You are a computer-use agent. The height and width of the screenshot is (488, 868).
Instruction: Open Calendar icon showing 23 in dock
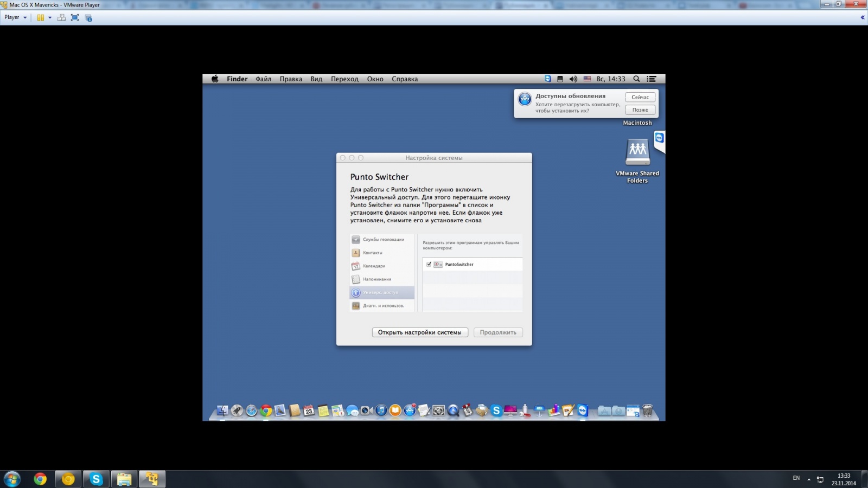[309, 410]
